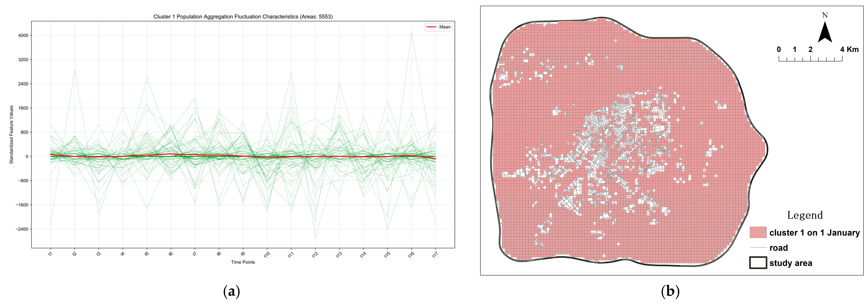
Task: Click the Time Points x-axis label
Action: pos(243,262)
